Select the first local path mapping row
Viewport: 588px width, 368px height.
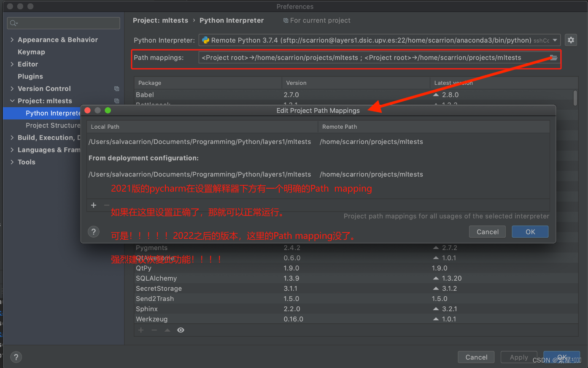coord(318,142)
